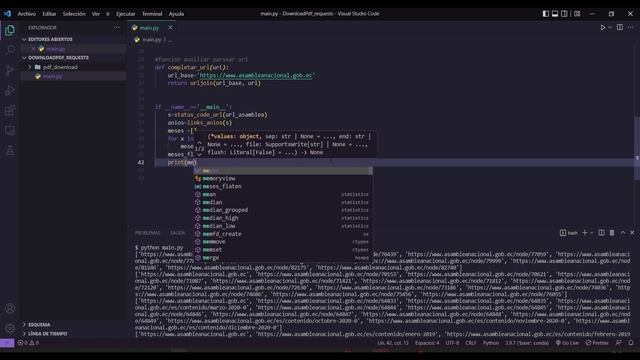Switch to the Salida panel tab
This screenshot has height=360, width=640.
[x=178, y=233]
